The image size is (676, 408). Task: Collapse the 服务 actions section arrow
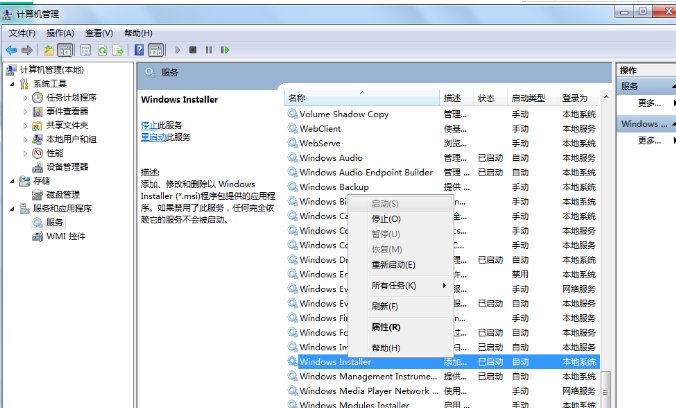point(673,86)
